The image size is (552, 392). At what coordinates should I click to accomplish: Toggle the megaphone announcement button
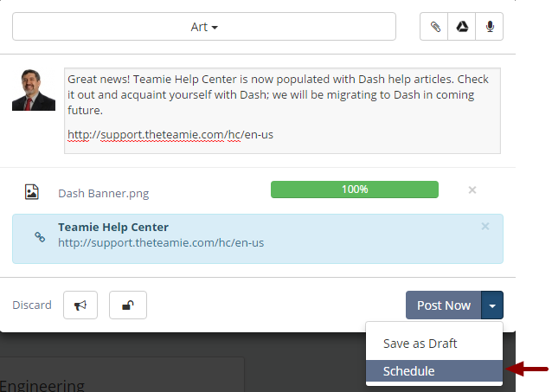pos(80,305)
